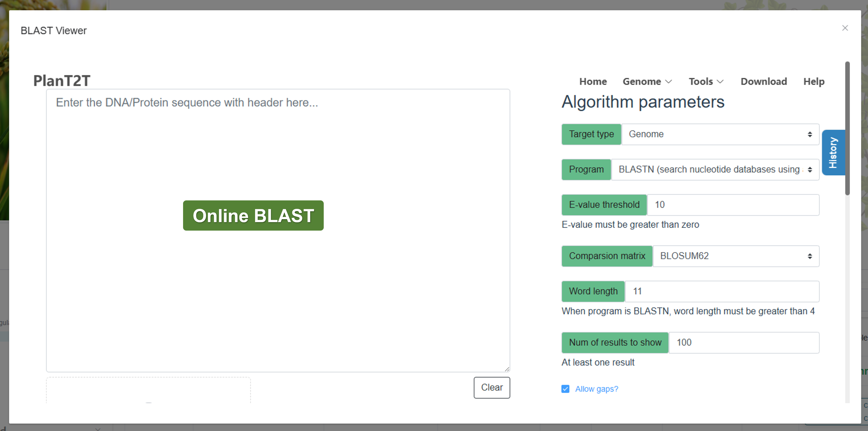Open the History side tab
Viewport: 868px width, 431px height.
833,152
